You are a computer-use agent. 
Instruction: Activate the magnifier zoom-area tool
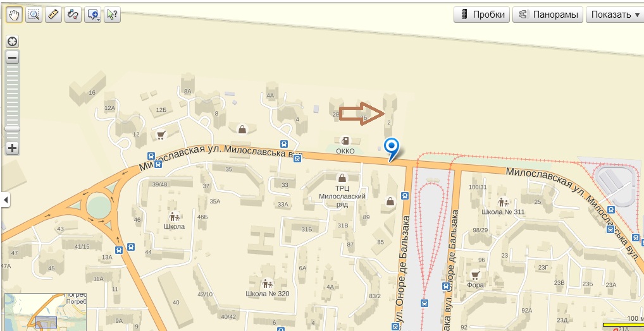(34, 15)
